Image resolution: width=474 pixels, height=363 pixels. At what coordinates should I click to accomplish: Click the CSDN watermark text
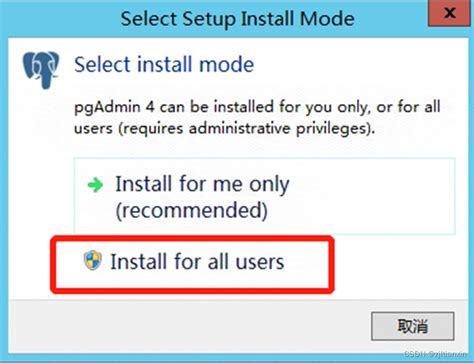coord(435,353)
